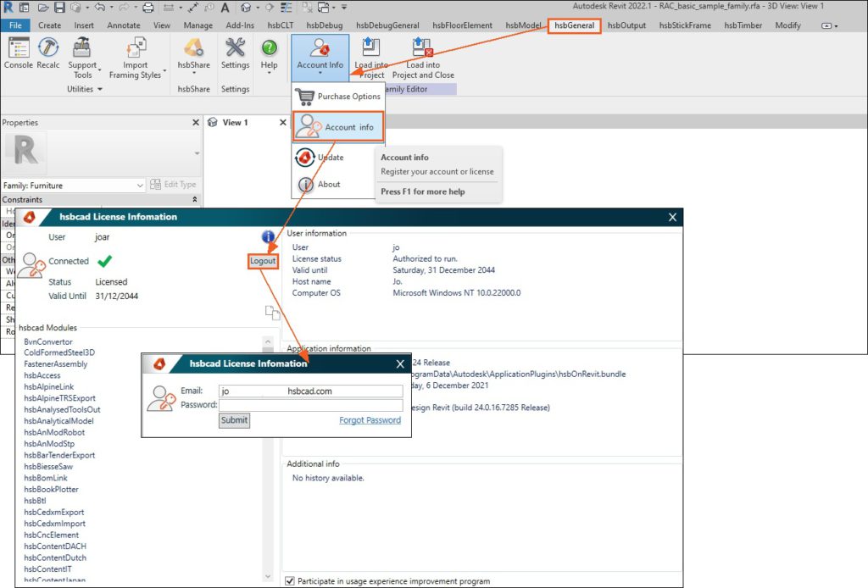868x588 pixels.
Task: Click the Switch Windows icon
Action: [x=323, y=8]
